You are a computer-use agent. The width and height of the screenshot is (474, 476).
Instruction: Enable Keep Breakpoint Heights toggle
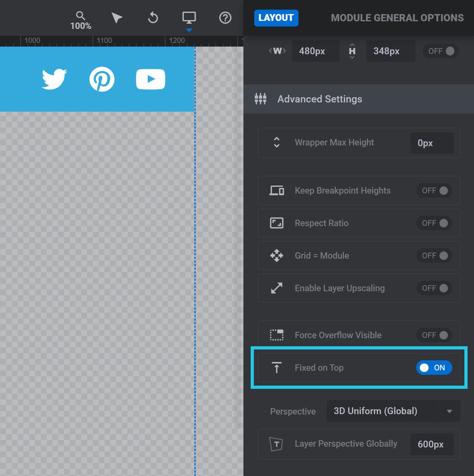point(434,191)
